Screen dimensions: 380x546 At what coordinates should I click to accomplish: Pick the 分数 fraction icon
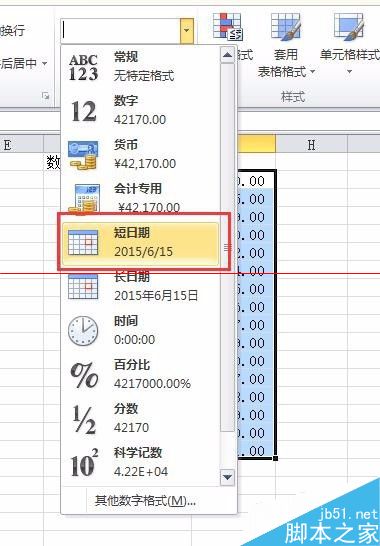[84, 419]
